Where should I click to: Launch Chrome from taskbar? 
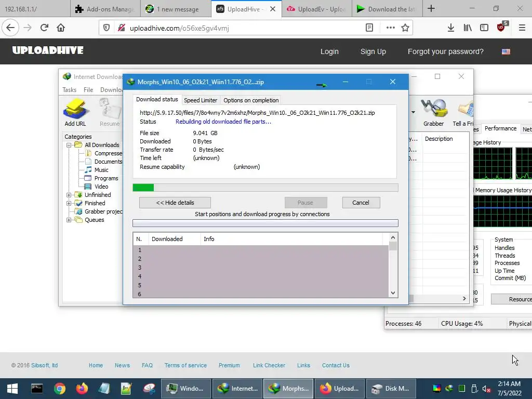point(59,389)
